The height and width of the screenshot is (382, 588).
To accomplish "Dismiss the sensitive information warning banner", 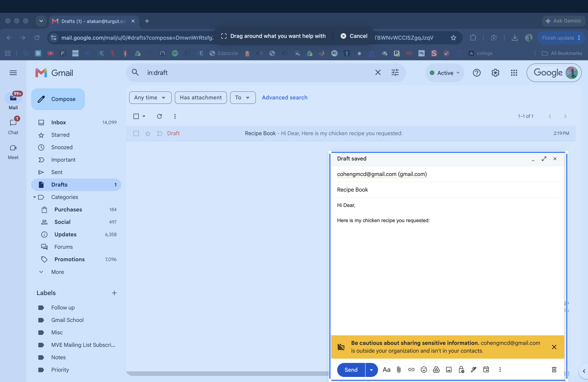I will (554, 347).
